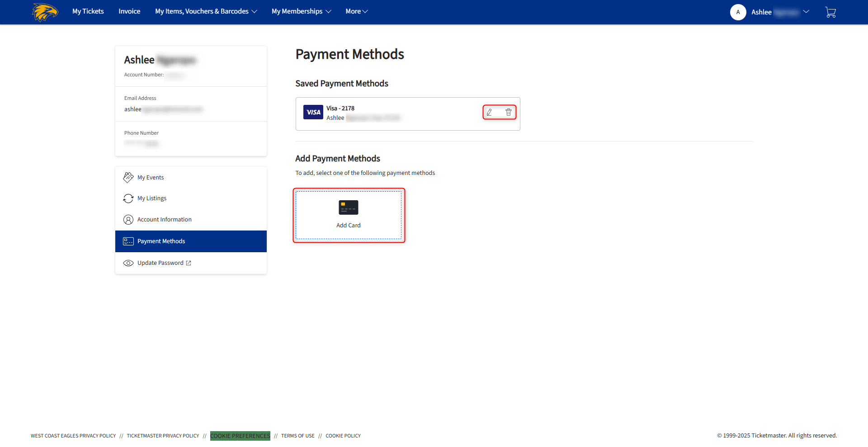
Task: Open the shopping cart icon
Action: (831, 12)
